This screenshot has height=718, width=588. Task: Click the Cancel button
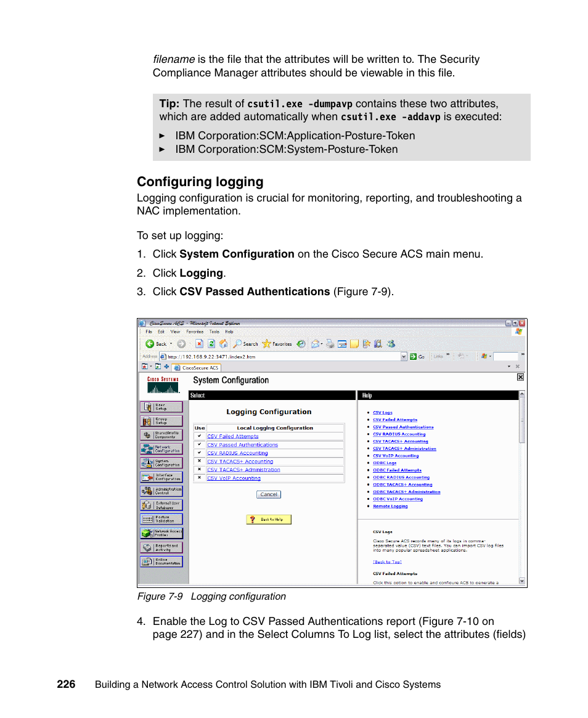pos(269,494)
